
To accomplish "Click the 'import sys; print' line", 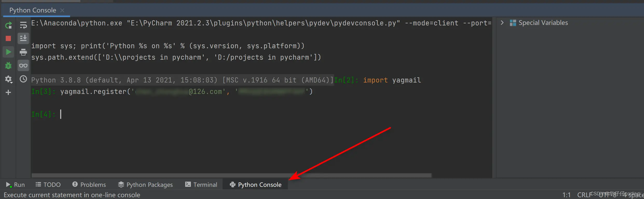I will (x=168, y=46).
